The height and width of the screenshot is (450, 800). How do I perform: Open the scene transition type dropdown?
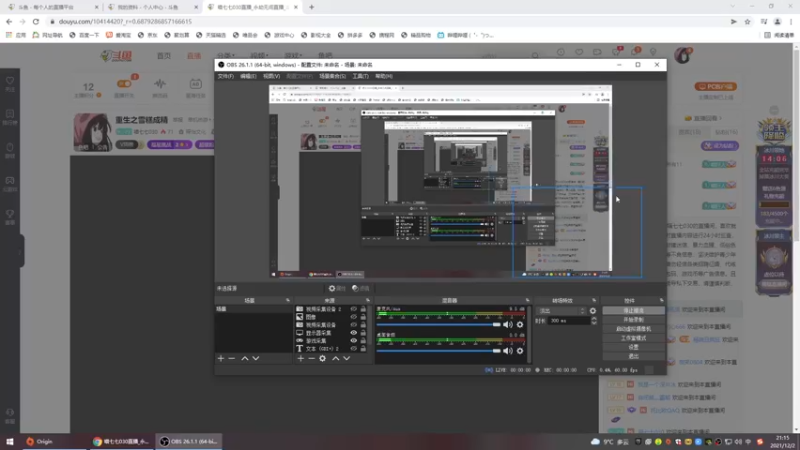click(561, 311)
